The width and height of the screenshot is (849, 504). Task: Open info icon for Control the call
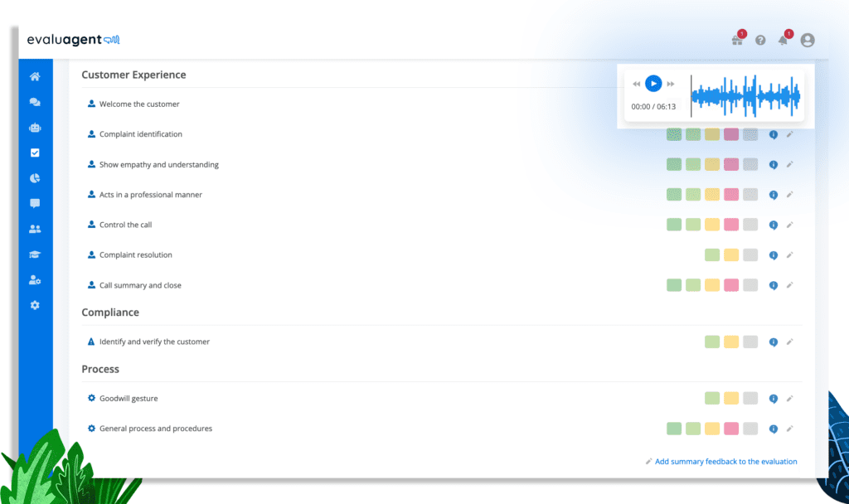[x=774, y=225]
